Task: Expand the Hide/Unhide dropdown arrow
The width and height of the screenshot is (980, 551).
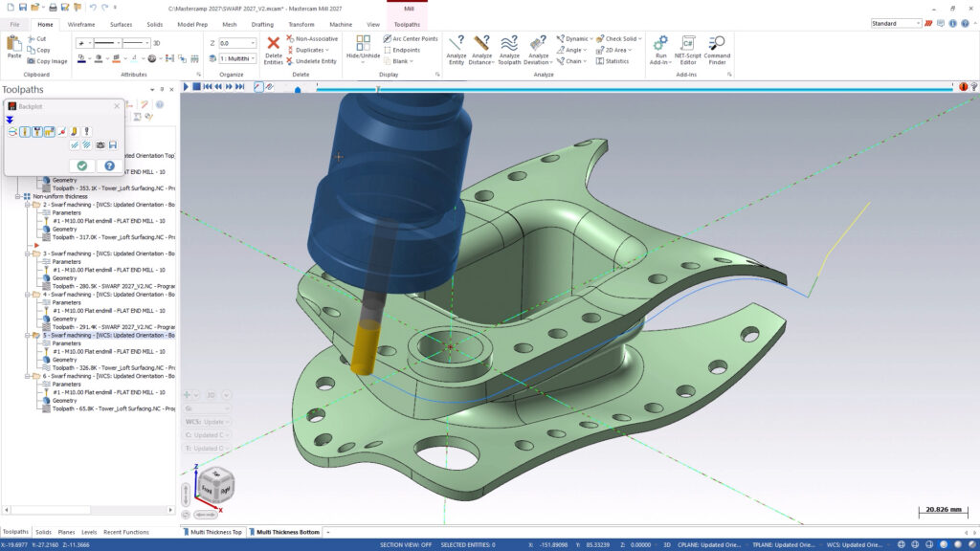Action: click(x=363, y=62)
